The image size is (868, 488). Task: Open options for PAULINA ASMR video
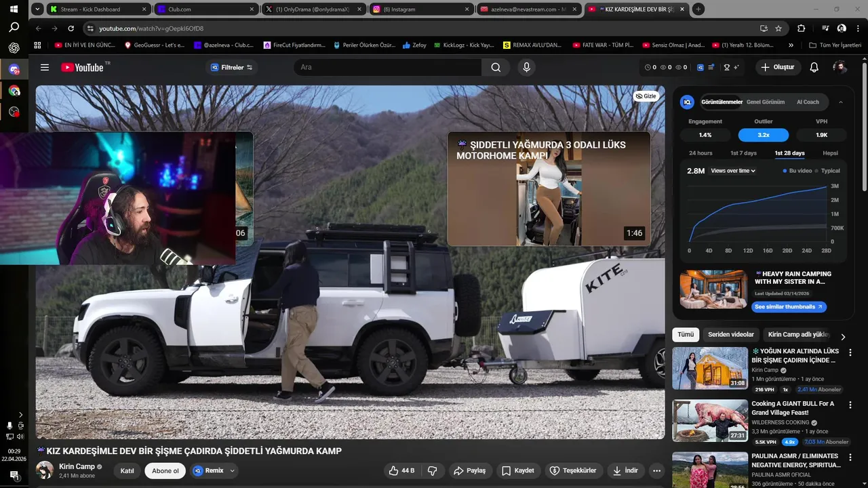click(850, 457)
